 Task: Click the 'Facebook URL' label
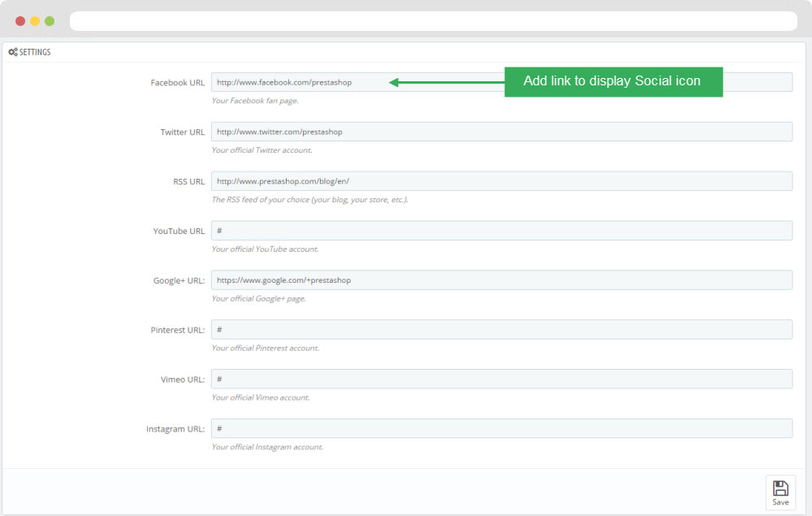[178, 83]
